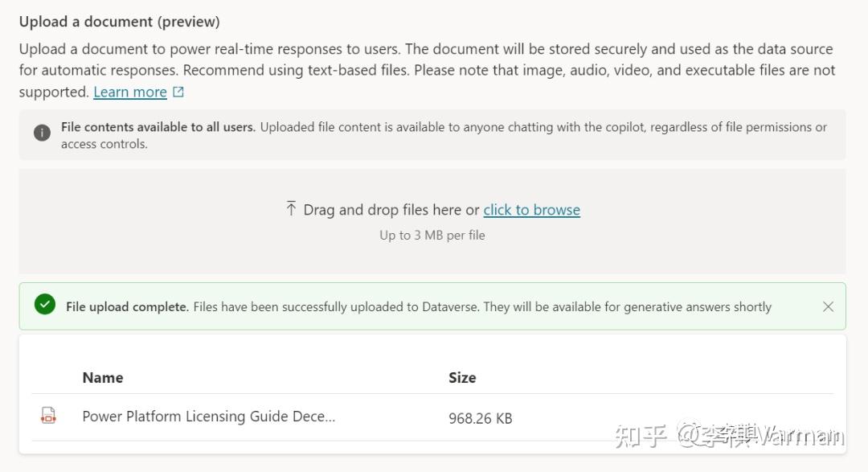Click the Name column header
Viewport: 868px width, 472px height.
click(103, 377)
